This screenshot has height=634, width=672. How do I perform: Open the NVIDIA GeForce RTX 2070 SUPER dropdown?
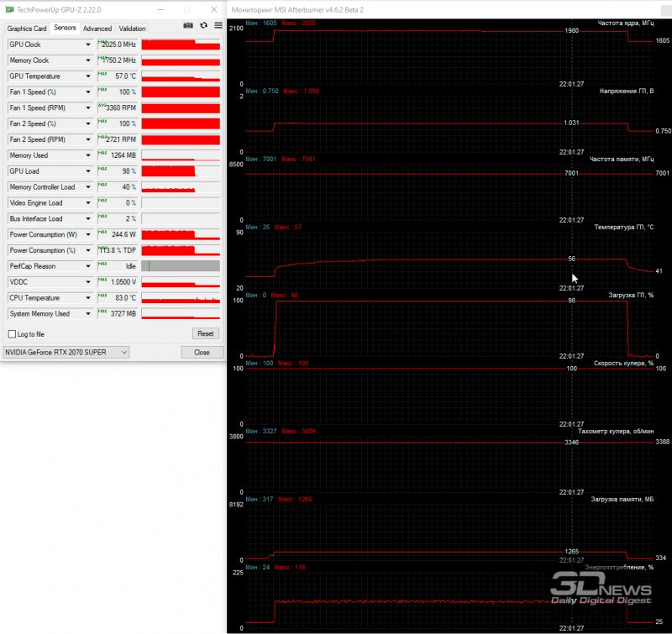(66, 353)
